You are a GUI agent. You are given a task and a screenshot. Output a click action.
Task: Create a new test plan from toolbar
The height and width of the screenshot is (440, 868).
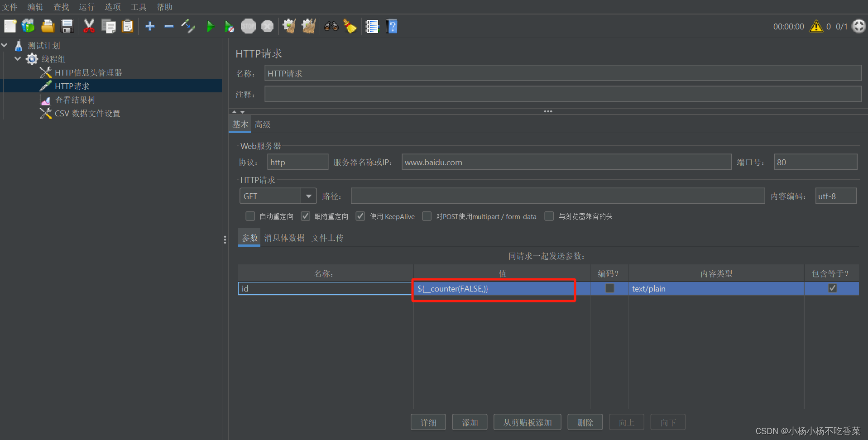pyautogui.click(x=10, y=26)
